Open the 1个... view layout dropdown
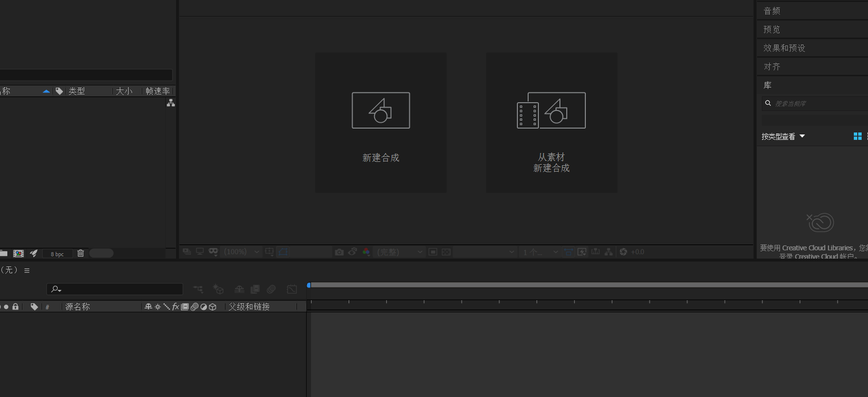The height and width of the screenshot is (397, 868). [540, 252]
